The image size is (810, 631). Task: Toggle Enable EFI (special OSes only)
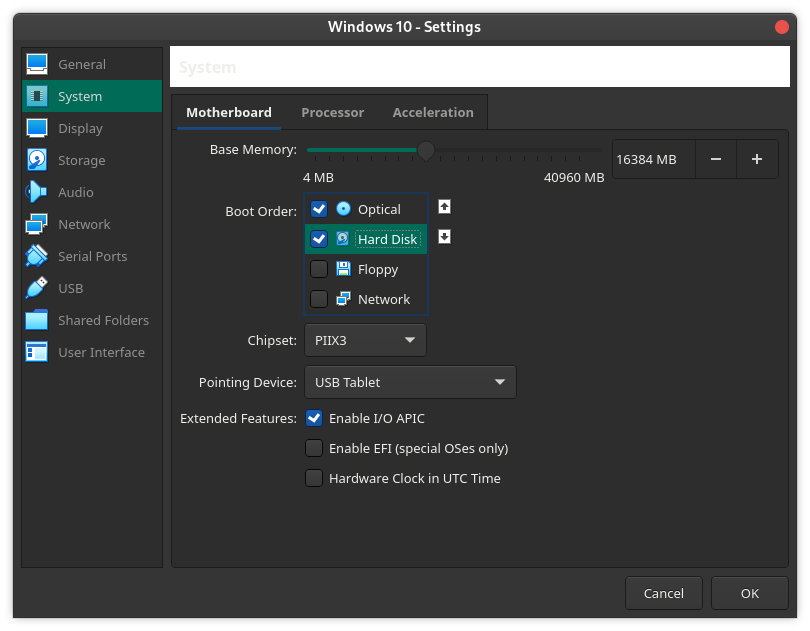coord(314,448)
